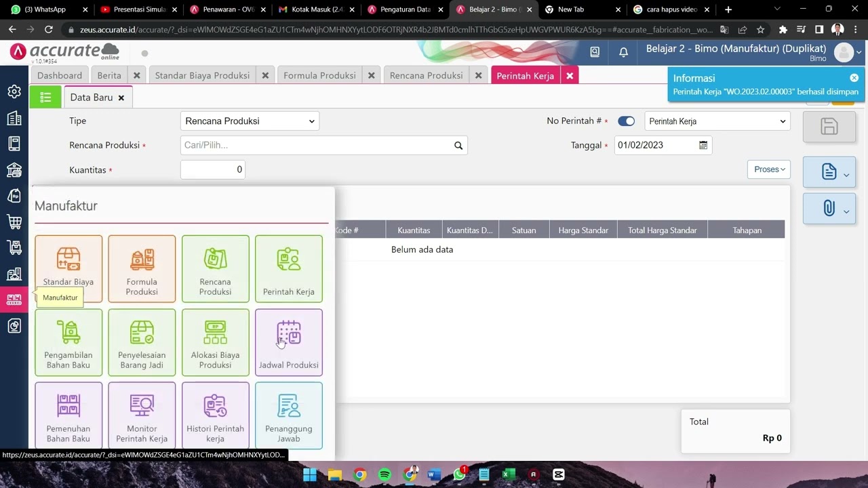Switch to the Berita tab
The height and width of the screenshot is (488, 868).
[x=109, y=75]
